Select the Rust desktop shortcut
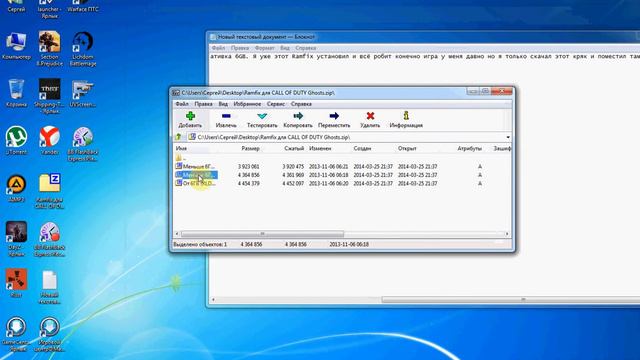This screenshot has height=360, width=640. 16,283
